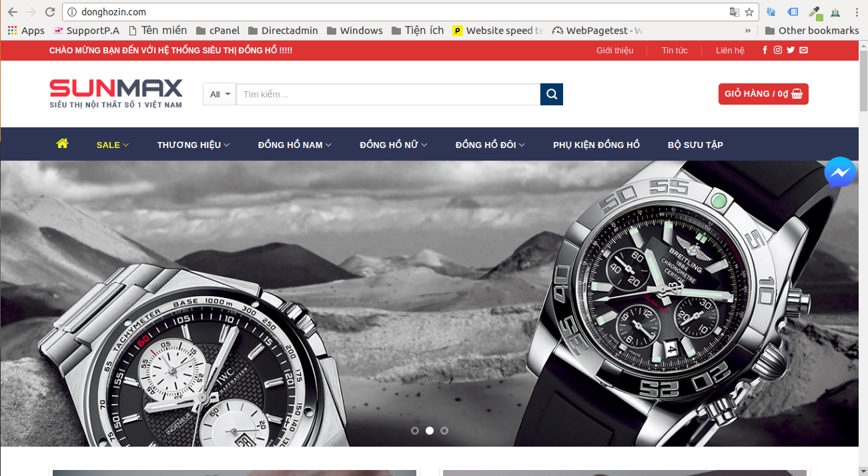Image resolution: width=868 pixels, height=476 pixels.
Task: Click the blue-green peaks extension icon
Action: point(835,12)
